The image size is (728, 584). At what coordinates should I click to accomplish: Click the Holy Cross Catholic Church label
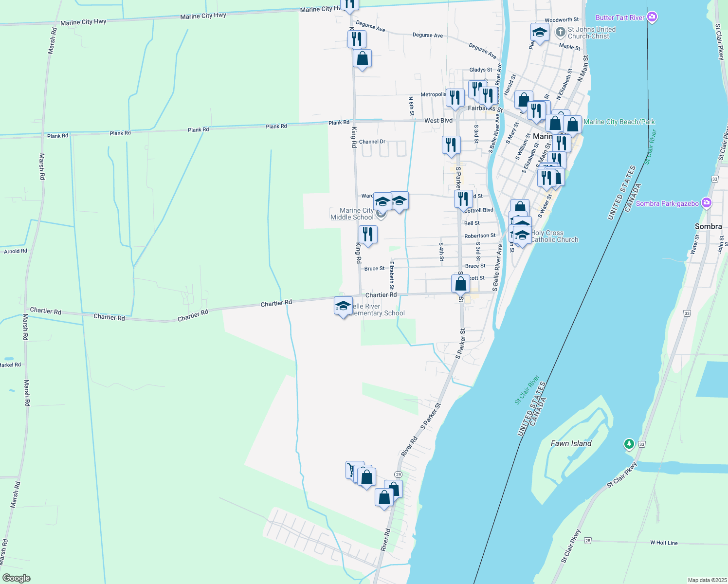click(x=554, y=237)
